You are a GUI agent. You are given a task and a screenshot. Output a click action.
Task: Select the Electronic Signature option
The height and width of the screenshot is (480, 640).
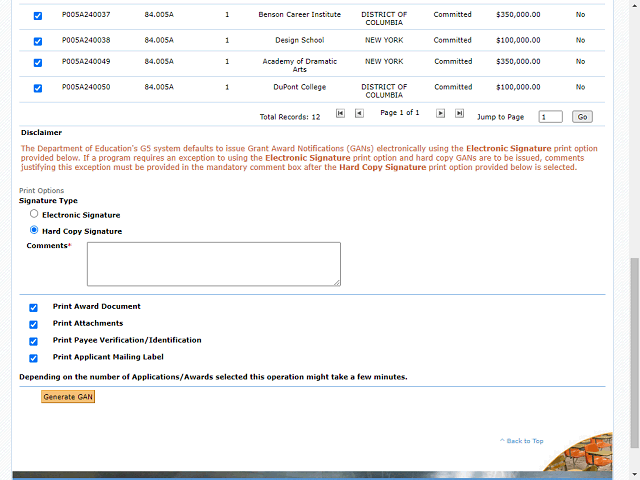click(x=34, y=214)
